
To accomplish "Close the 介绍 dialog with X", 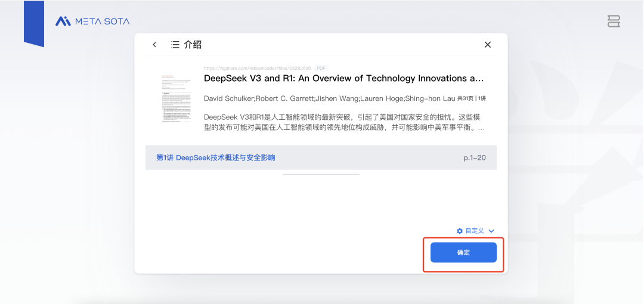I will pyautogui.click(x=488, y=45).
